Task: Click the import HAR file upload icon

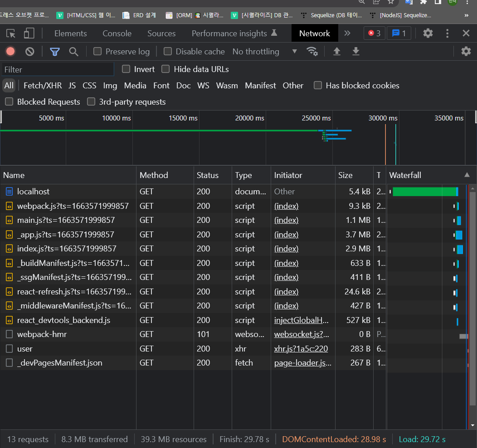Action: click(x=336, y=52)
